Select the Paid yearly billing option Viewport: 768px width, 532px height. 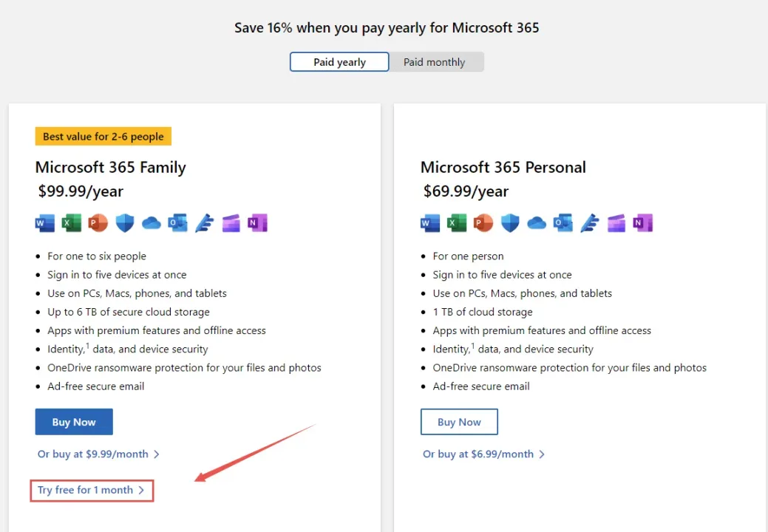(339, 62)
